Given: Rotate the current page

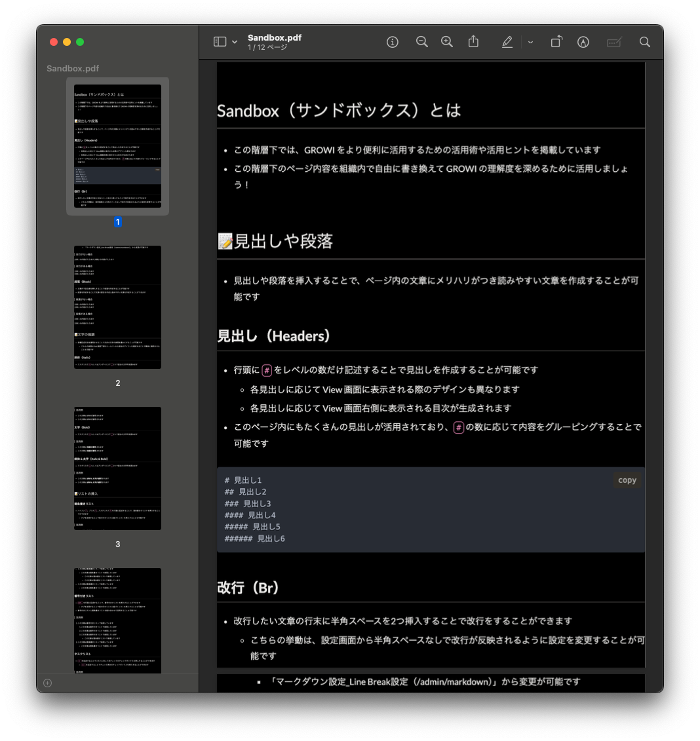Looking at the screenshot, I should tap(556, 42).
